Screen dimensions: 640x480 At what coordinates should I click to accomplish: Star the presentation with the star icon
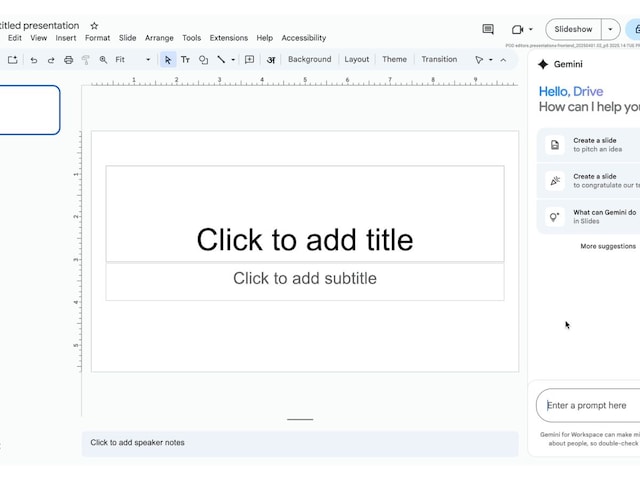94,26
